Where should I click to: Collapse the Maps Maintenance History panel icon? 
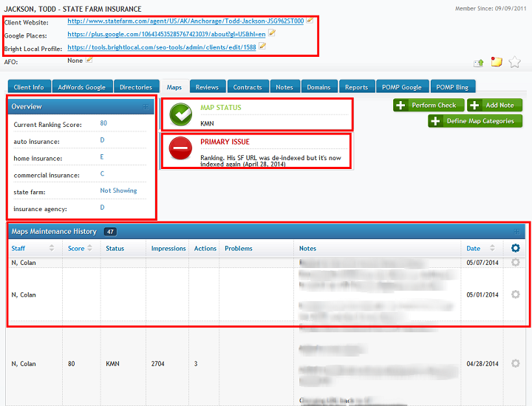click(516, 232)
